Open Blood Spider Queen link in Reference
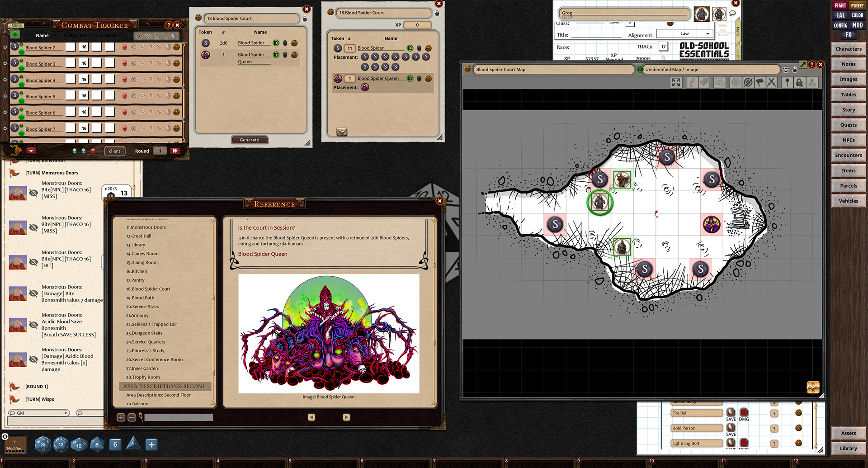868x468 pixels. (263, 254)
